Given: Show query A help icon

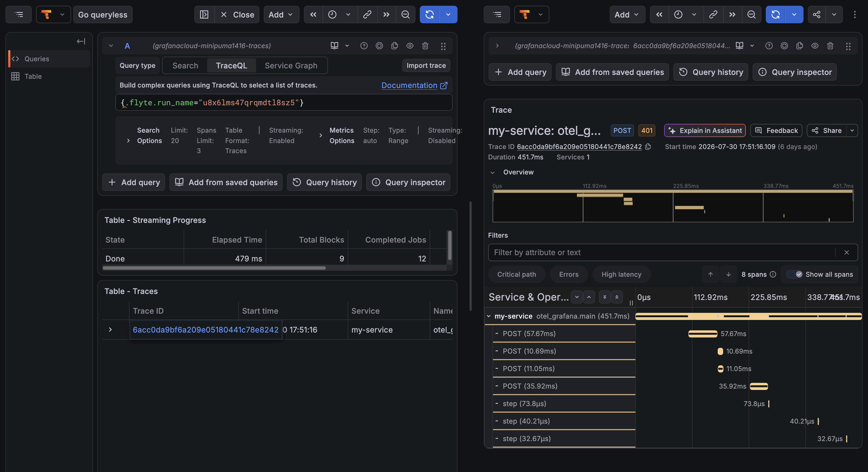Looking at the screenshot, I should click(x=364, y=45).
